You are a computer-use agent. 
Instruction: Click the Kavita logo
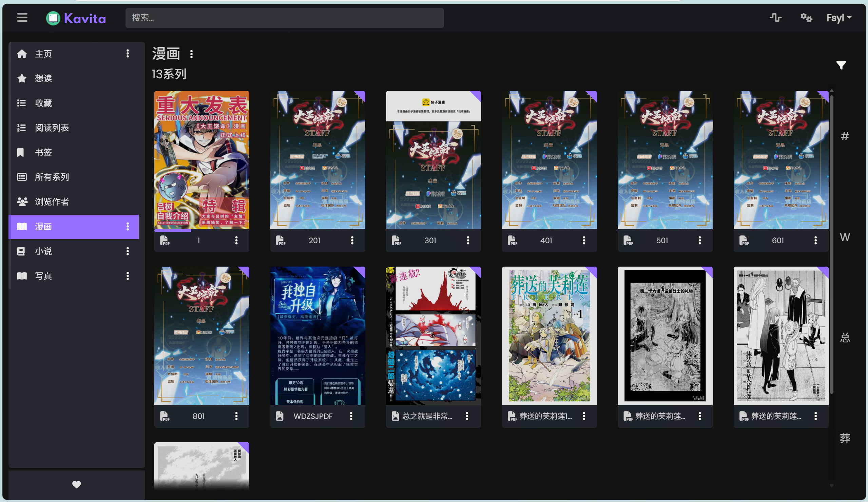tap(76, 18)
